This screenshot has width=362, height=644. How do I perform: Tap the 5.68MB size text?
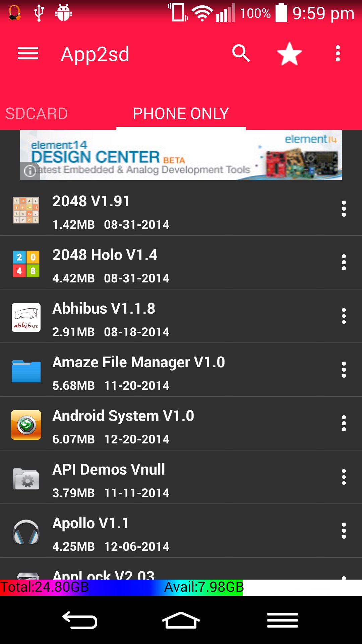(74, 386)
